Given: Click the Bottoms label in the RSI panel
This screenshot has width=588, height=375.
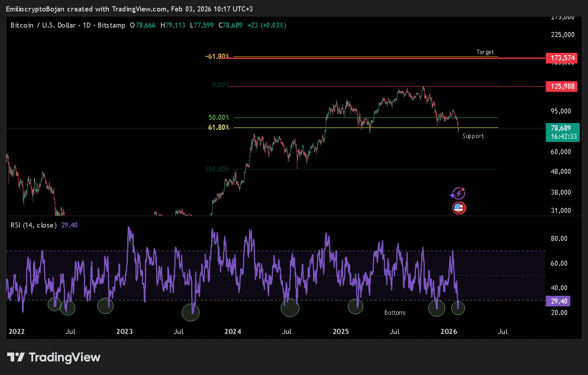Looking at the screenshot, I should tap(395, 312).
